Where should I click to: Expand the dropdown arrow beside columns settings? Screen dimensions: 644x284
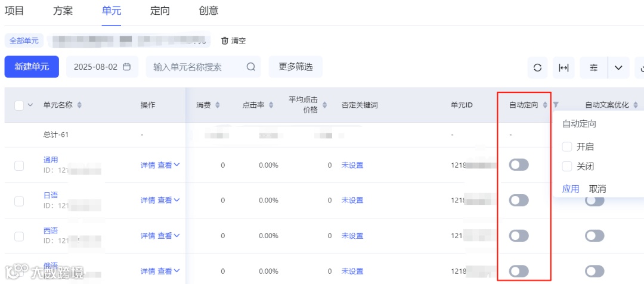click(x=618, y=67)
